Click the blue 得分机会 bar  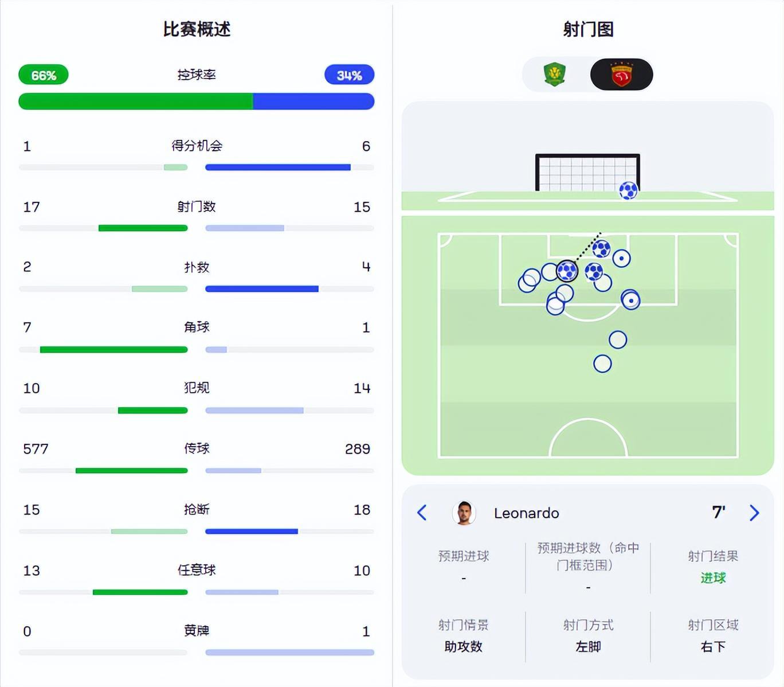[x=278, y=167]
